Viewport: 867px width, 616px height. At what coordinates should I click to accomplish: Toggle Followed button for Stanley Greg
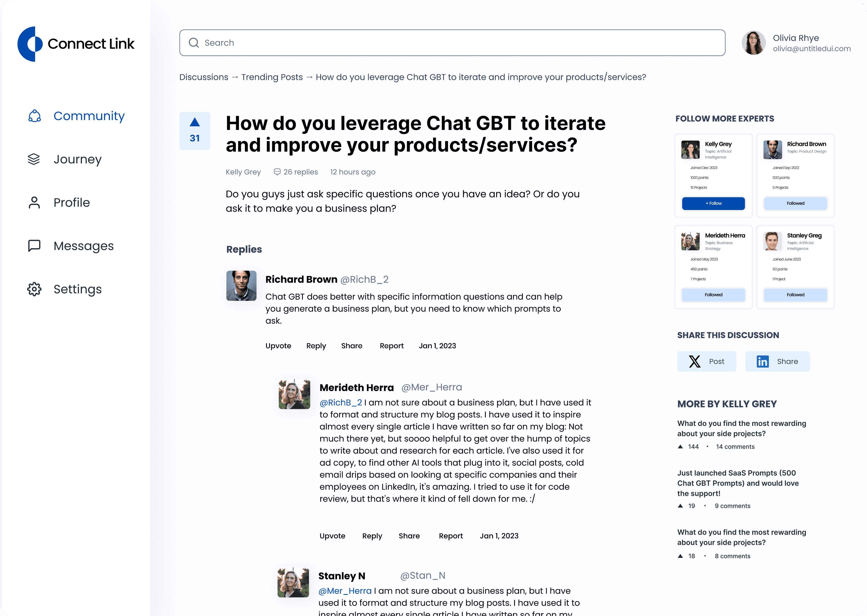[x=795, y=295]
